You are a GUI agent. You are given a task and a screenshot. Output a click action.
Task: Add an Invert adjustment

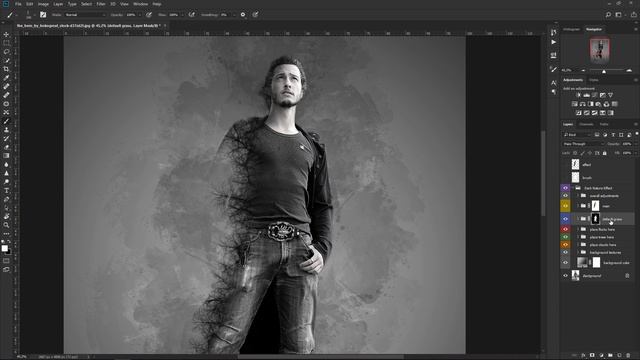pyautogui.click(x=578, y=113)
